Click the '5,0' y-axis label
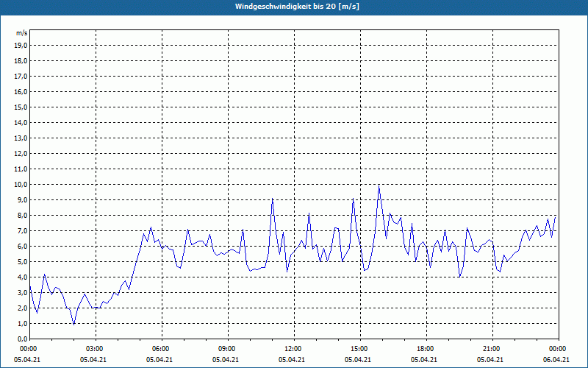The image size is (588, 368). pyautogui.click(x=22, y=262)
